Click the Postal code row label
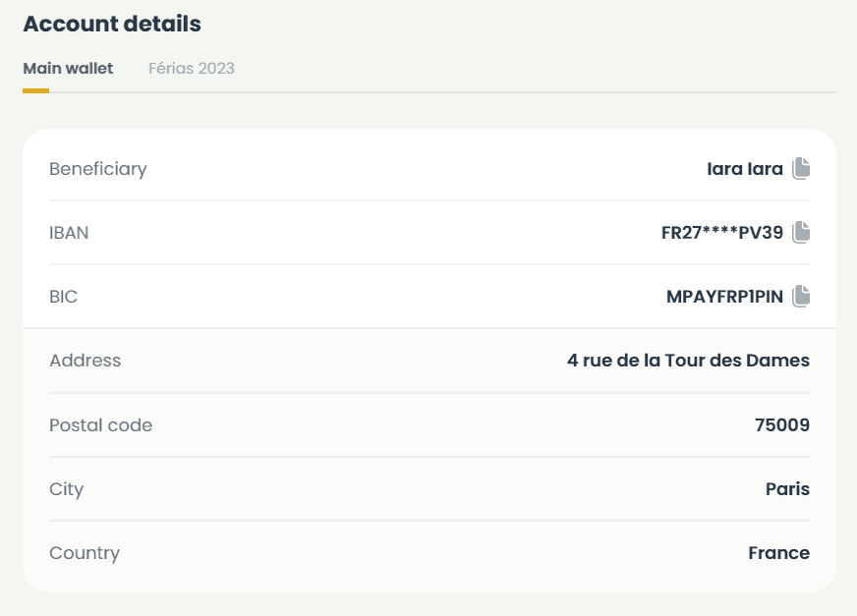Screen dimensions: 857x616 pyautogui.click(x=101, y=425)
